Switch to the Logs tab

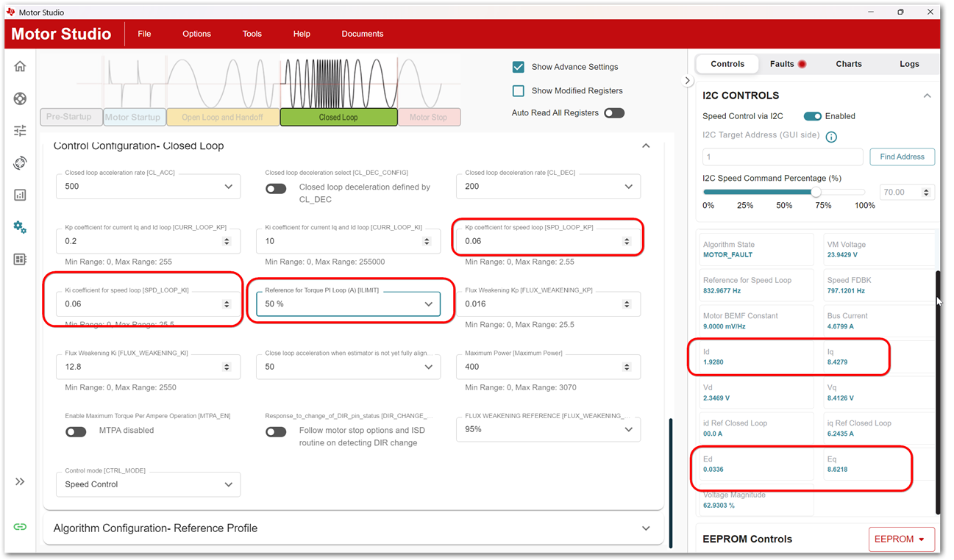point(909,64)
